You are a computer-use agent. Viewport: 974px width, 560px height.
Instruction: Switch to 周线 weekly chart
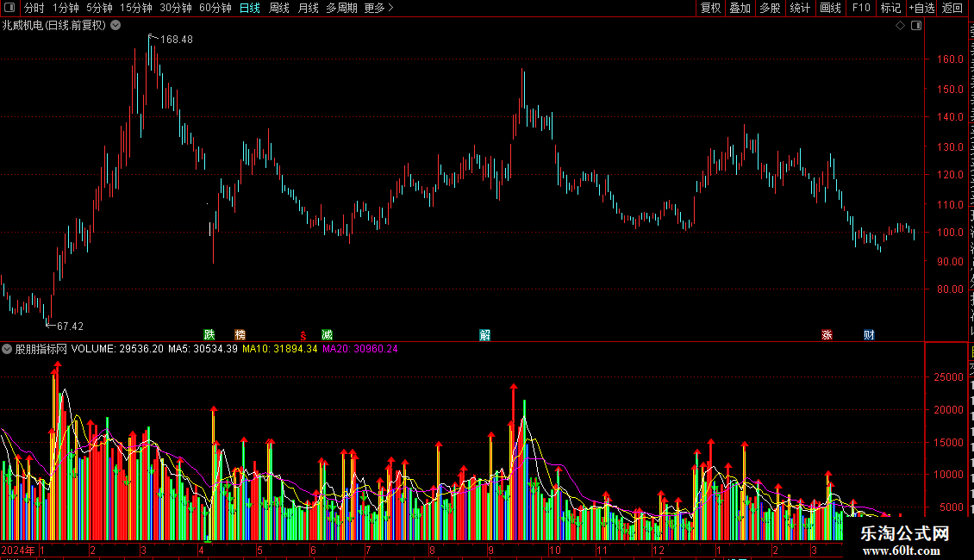coord(279,8)
